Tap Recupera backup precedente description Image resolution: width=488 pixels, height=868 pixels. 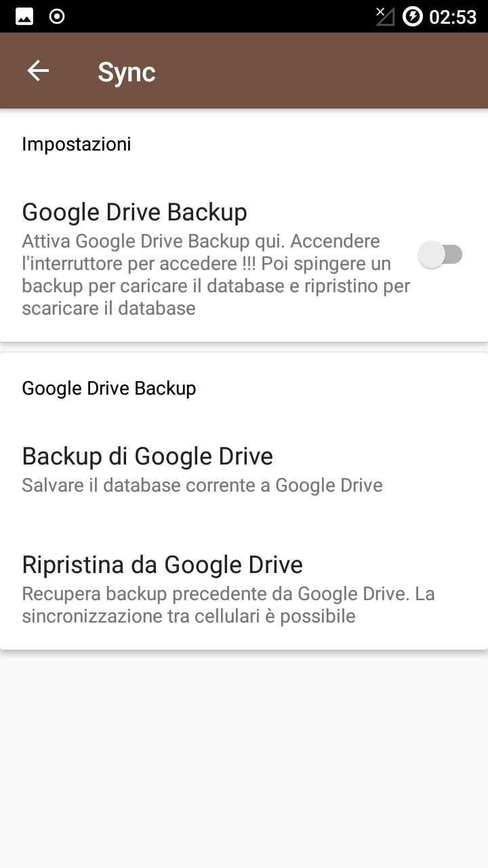[228, 605]
